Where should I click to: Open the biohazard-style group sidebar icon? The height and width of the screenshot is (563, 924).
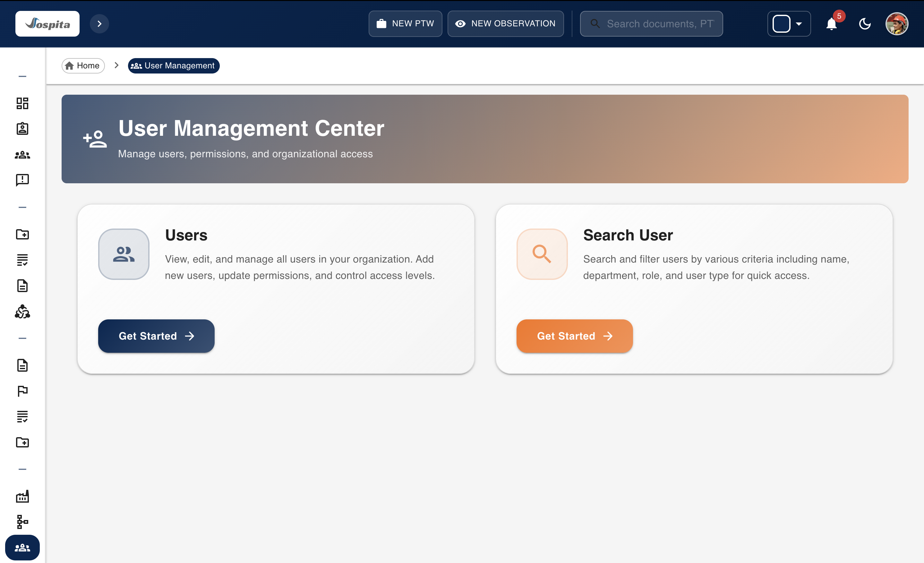pyautogui.click(x=22, y=311)
